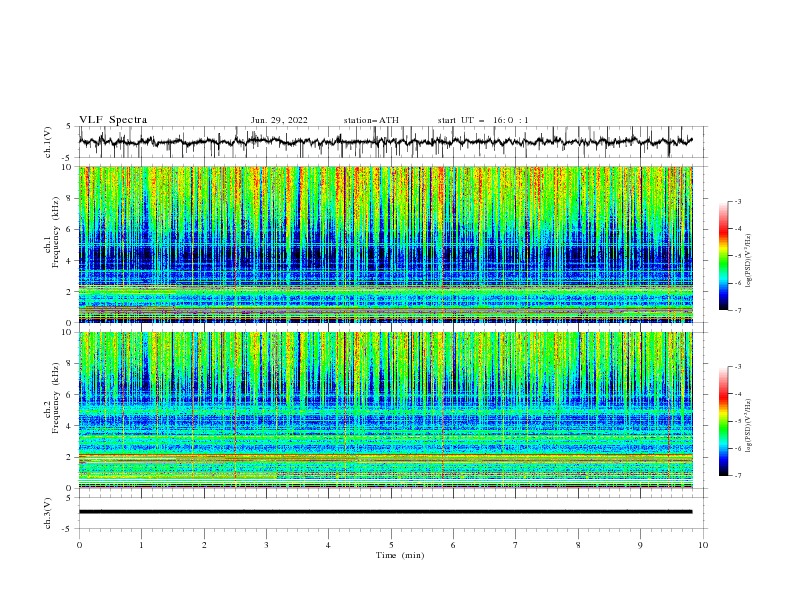The height and width of the screenshot is (612, 792).
Task: Click time axis tick label "3"
Action: click(x=266, y=545)
